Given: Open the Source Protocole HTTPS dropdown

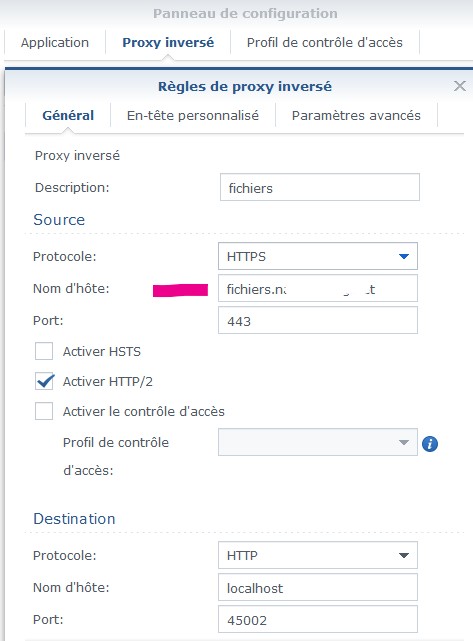Looking at the screenshot, I should pos(318,256).
